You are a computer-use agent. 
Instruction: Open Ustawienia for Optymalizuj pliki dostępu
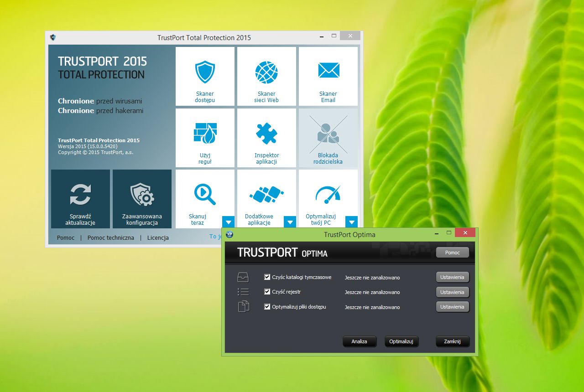(x=452, y=307)
